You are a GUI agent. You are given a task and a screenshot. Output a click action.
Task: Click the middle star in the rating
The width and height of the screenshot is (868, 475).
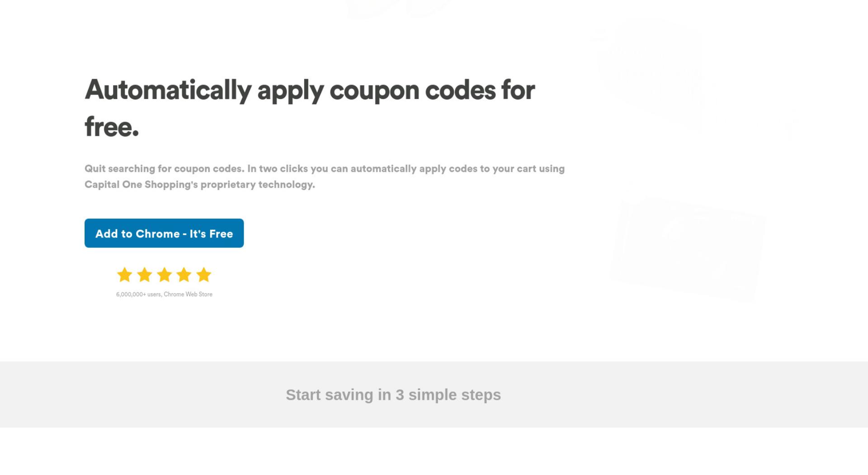[164, 275]
